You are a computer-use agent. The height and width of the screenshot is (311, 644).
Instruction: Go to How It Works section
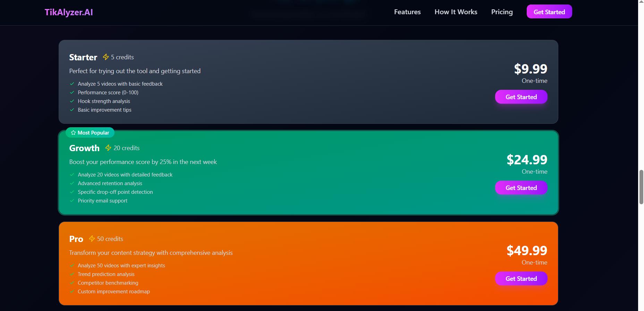456,12
